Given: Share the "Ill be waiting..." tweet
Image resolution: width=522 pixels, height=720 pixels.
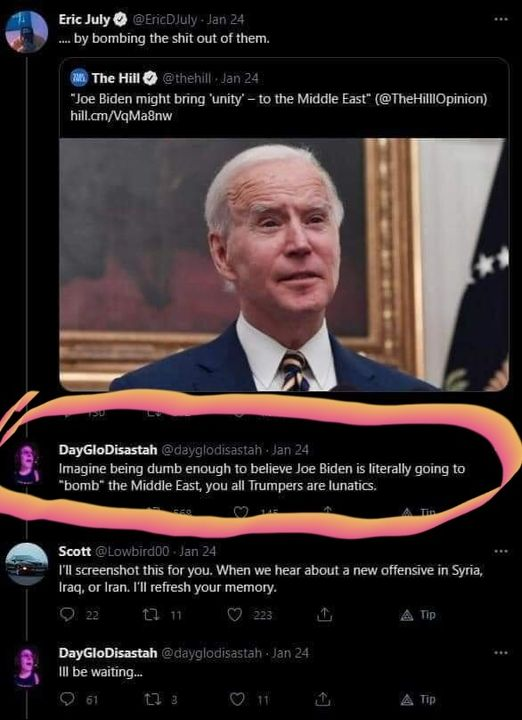Looking at the screenshot, I should pyautogui.click(x=324, y=699).
